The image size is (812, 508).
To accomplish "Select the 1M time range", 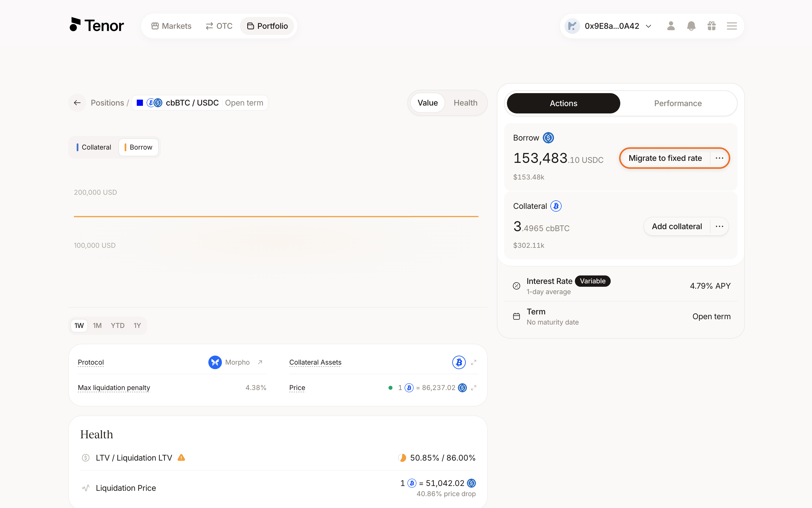I will tap(97, 326).
